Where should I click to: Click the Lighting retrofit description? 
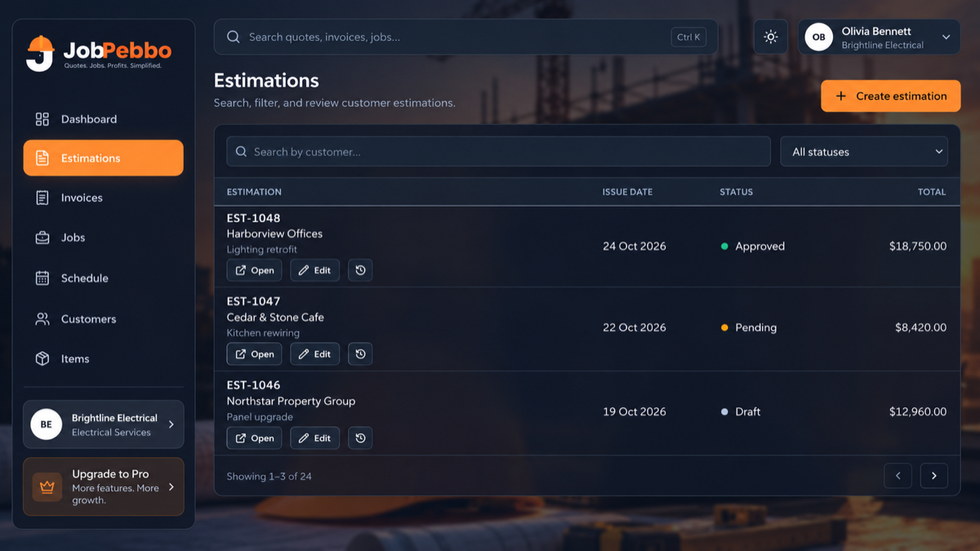(261, 250)
